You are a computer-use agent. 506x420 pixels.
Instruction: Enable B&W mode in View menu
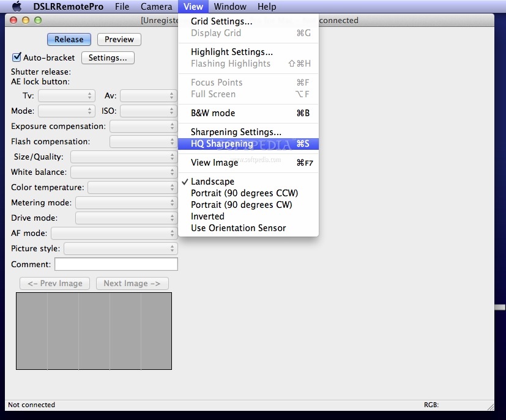pyautogui.click(x=212, y=113)
